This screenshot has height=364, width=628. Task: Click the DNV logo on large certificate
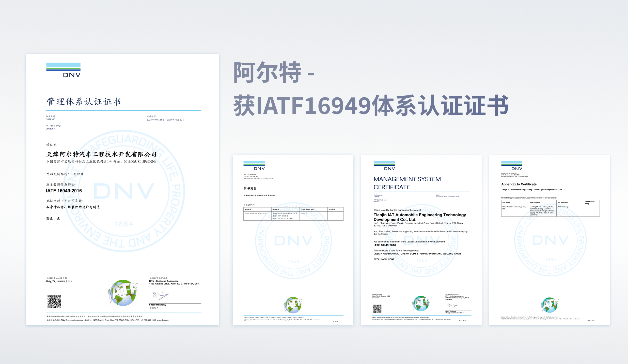pyautogui.click(x=63, y=70)
